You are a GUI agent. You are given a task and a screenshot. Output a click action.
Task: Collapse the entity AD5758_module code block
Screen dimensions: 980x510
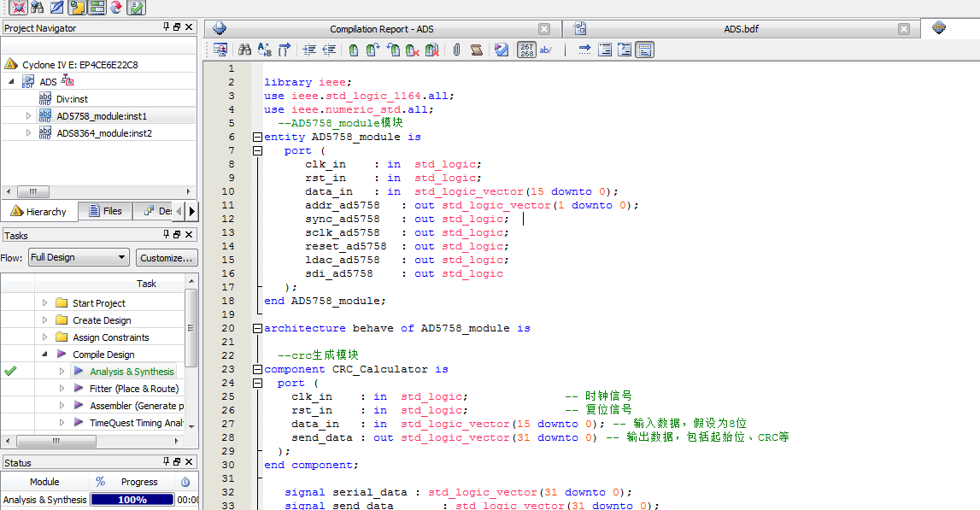[x=257, y=137]
